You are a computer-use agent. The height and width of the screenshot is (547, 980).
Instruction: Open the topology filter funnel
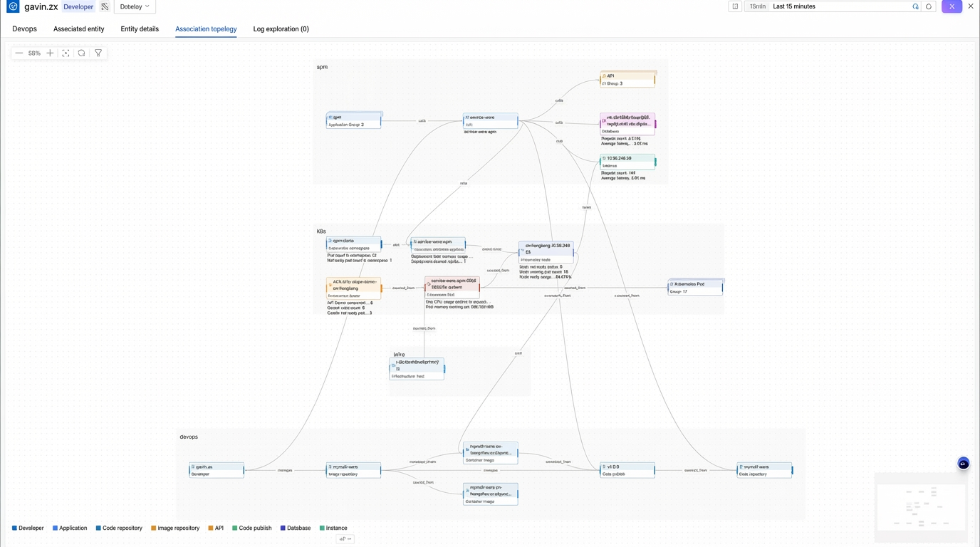(x=98, y=53)
